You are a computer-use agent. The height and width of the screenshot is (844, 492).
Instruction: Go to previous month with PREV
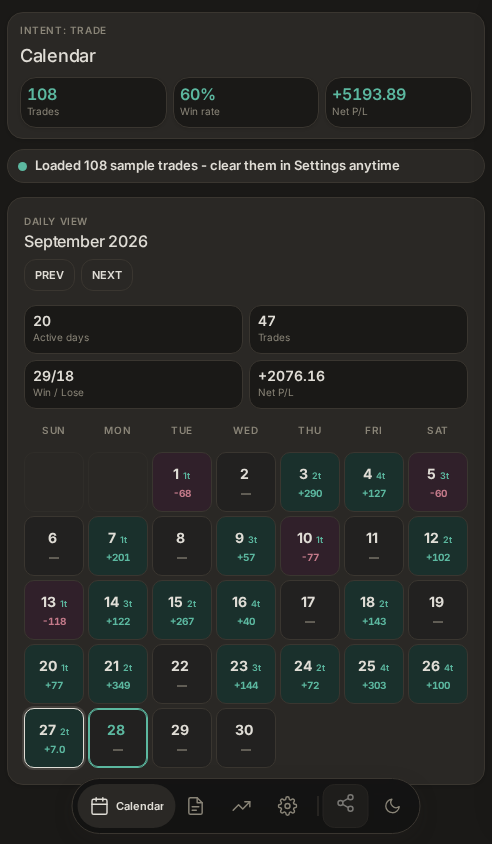coord(50,275)
